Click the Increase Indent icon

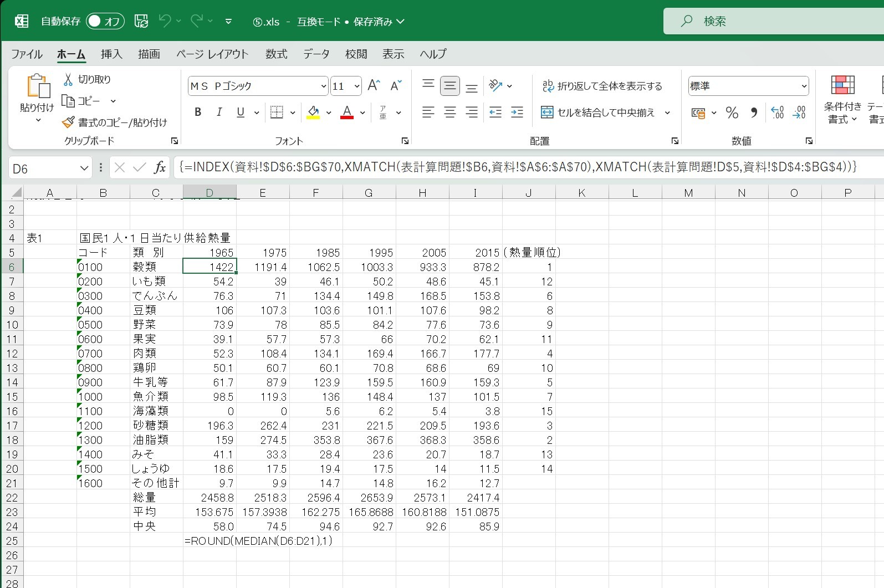[x=517, y=113]
